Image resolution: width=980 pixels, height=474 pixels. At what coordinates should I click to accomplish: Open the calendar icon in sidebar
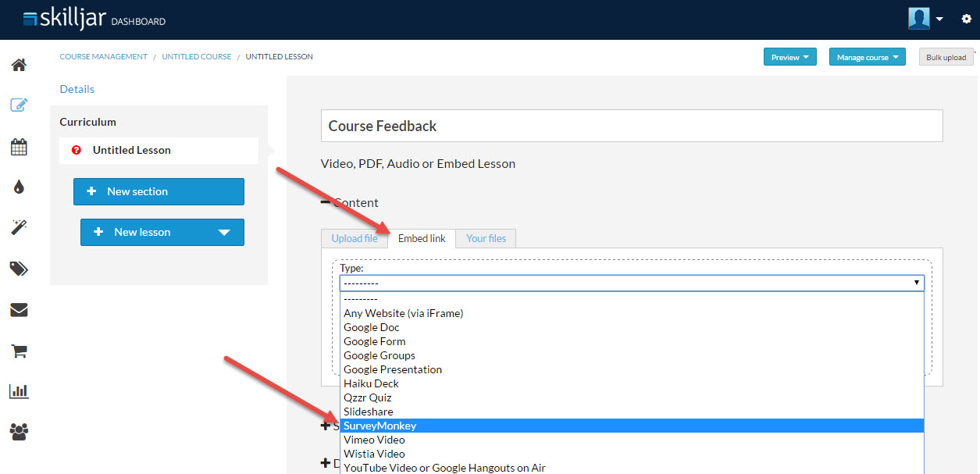(x=19, y=146)
